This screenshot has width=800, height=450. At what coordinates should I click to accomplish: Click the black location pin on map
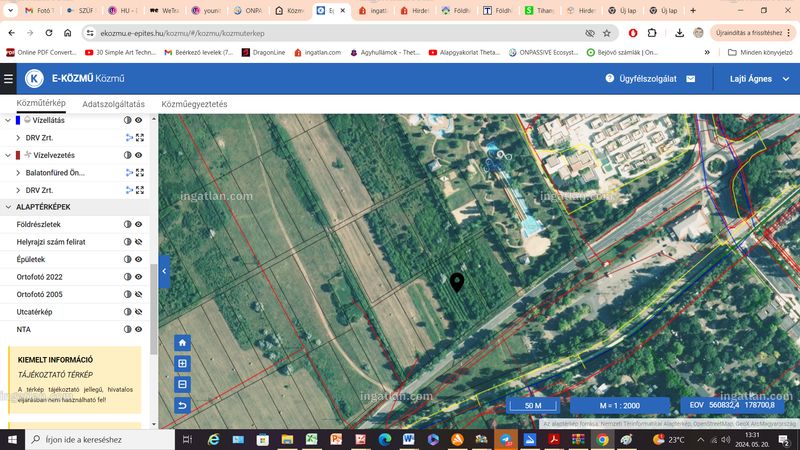(x=457, y=282)
